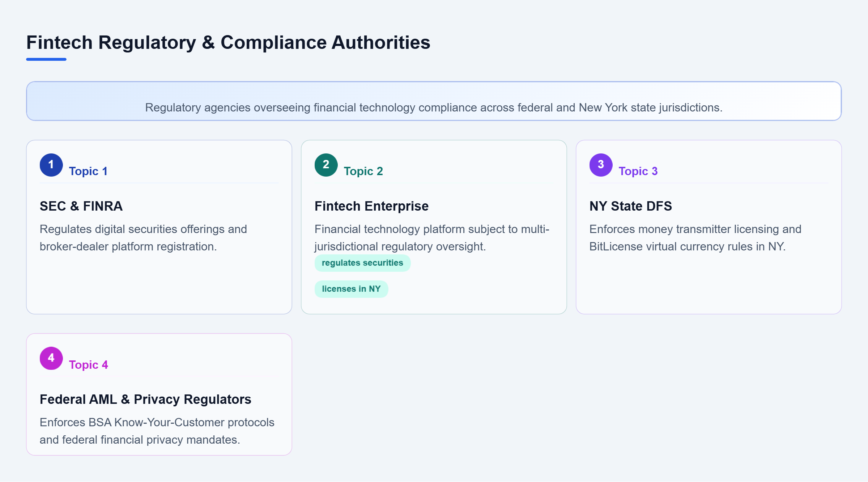Click the 'Topic 2' label

click(x=363, y=171)
